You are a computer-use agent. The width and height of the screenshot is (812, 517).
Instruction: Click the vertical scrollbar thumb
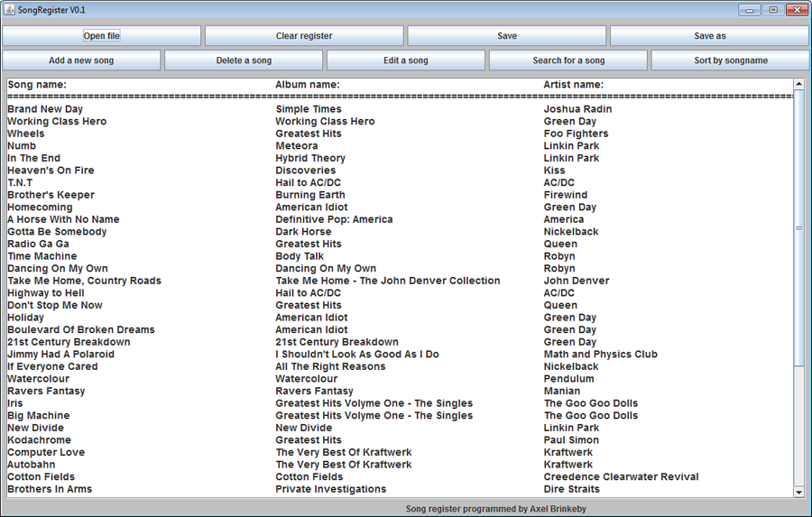(798, 228)
